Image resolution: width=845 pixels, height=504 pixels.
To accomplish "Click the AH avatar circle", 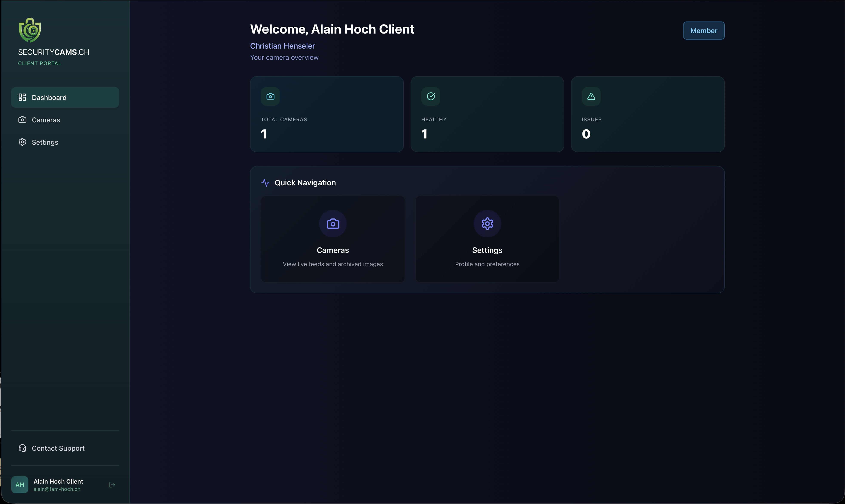I will (20, 485).
